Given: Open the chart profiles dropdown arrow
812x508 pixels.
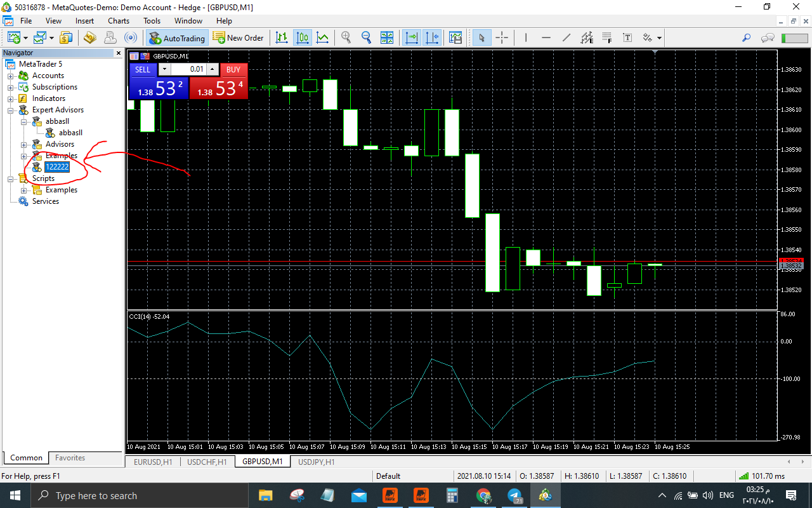Looking at the screenshot, I should 51,38.
